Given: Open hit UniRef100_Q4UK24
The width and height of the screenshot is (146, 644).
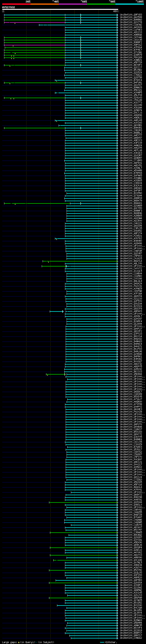Looking at the screenshot, I should point(131,284).
